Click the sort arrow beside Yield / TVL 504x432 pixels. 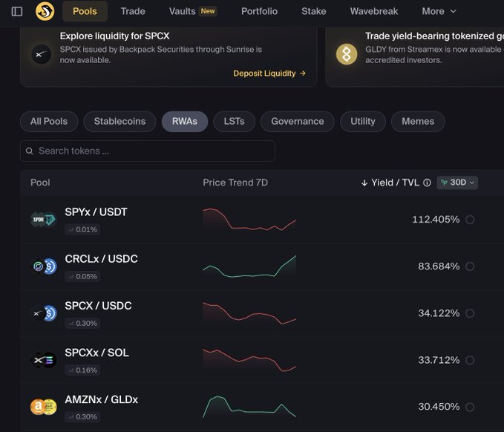point(364,183)
